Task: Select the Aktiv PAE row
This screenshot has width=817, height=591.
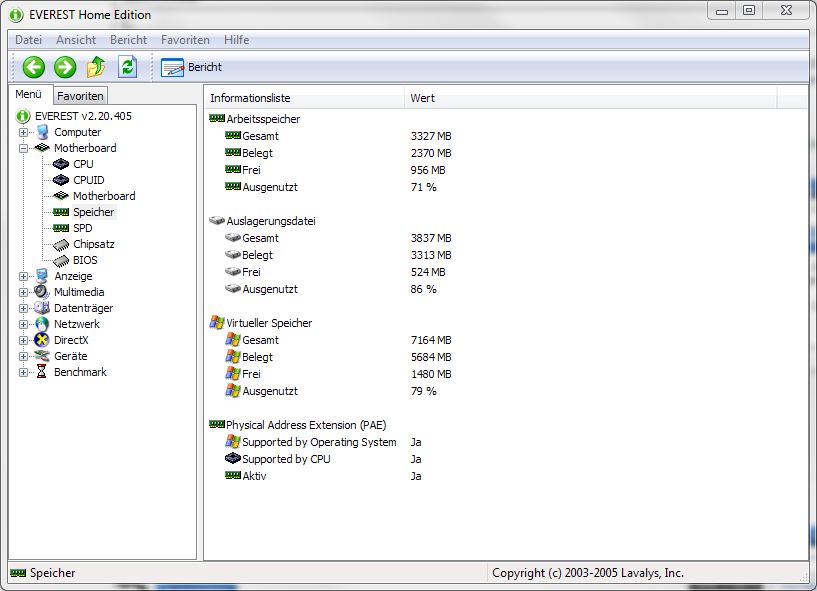Action: 323,476
